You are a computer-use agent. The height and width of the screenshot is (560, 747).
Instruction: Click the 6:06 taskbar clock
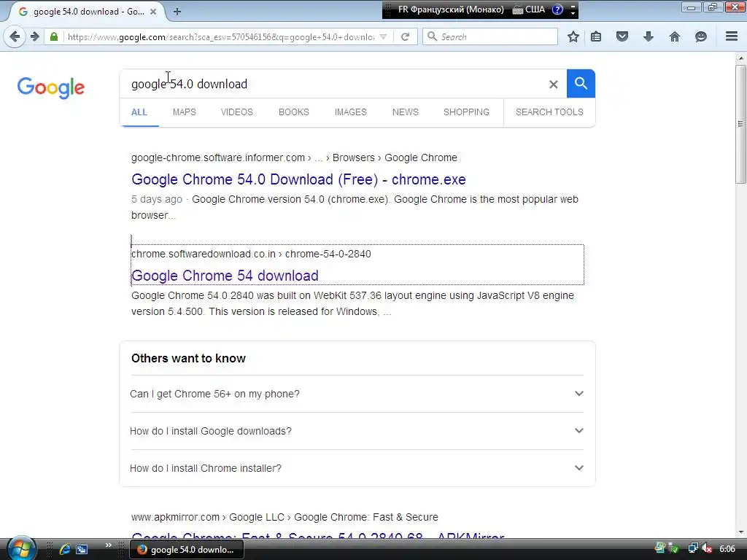click(x=727, y=549)
